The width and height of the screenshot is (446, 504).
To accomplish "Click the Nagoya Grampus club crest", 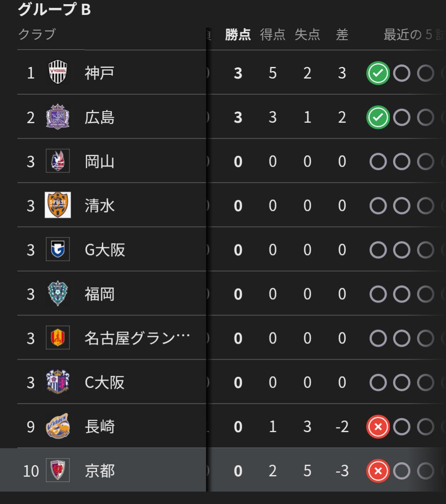I will (x=57, y=338).
